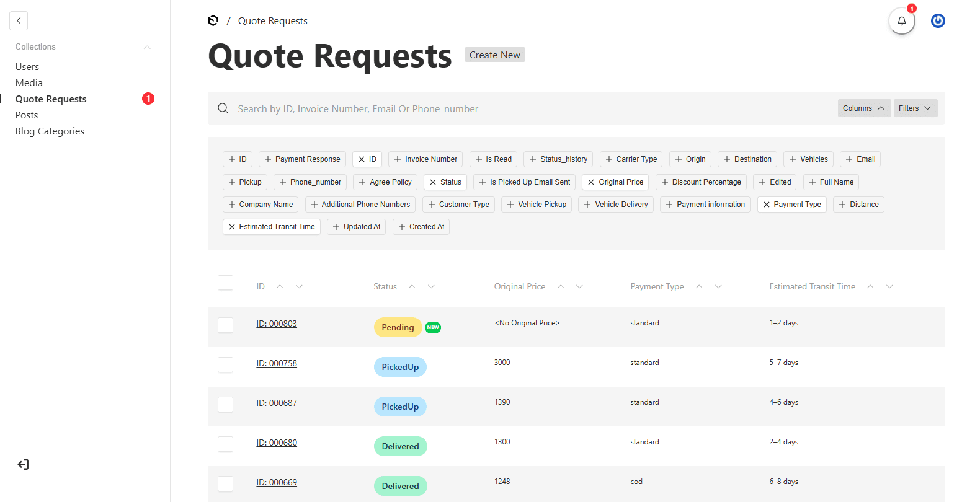Click the Payload logo in the breadcrumb
The width and height of the screenshot is (980, 502).
tap(213, 20)
